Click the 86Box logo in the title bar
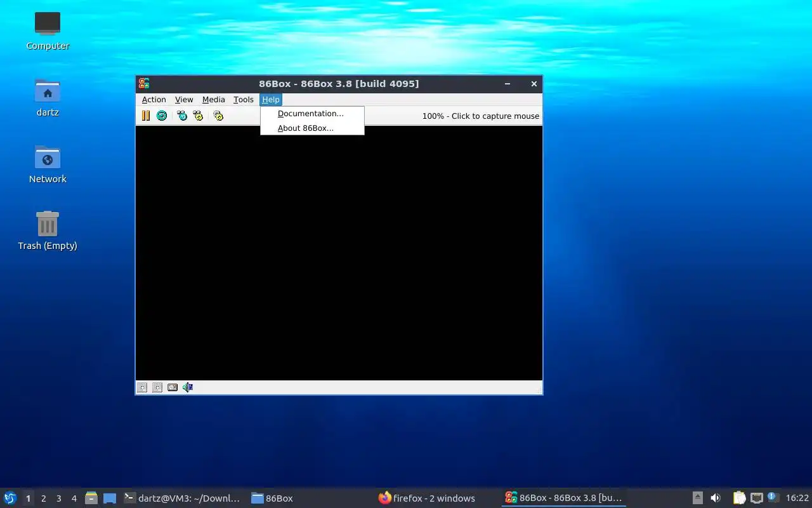The width and height of the screenshot is (812, 508). [x=144, y=84]
